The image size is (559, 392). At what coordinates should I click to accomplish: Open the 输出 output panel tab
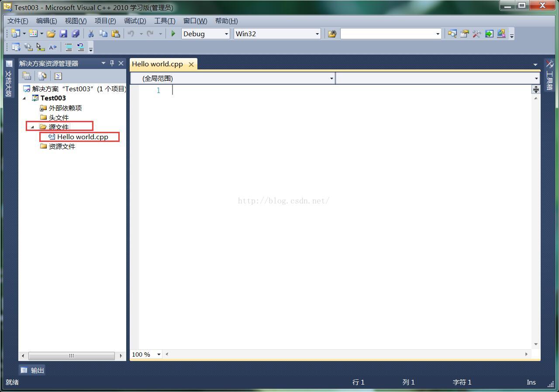[x=33, y=370]
